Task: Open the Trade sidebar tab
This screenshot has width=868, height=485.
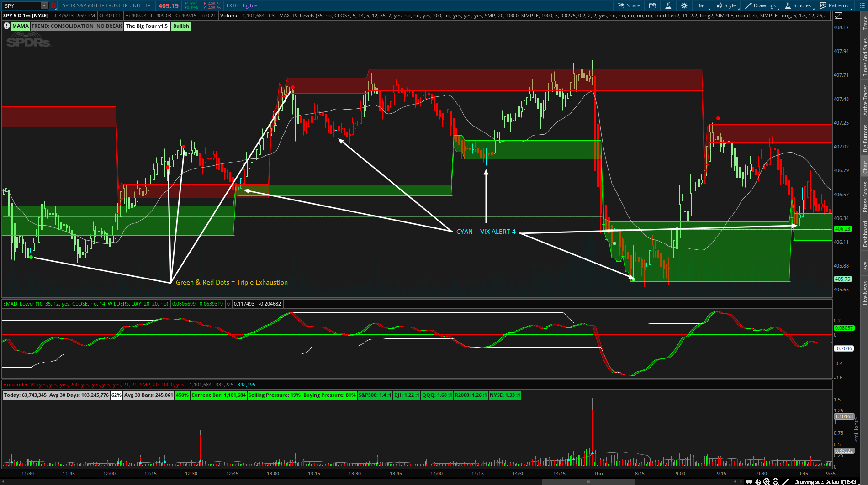Action: [x=864, y=23]
